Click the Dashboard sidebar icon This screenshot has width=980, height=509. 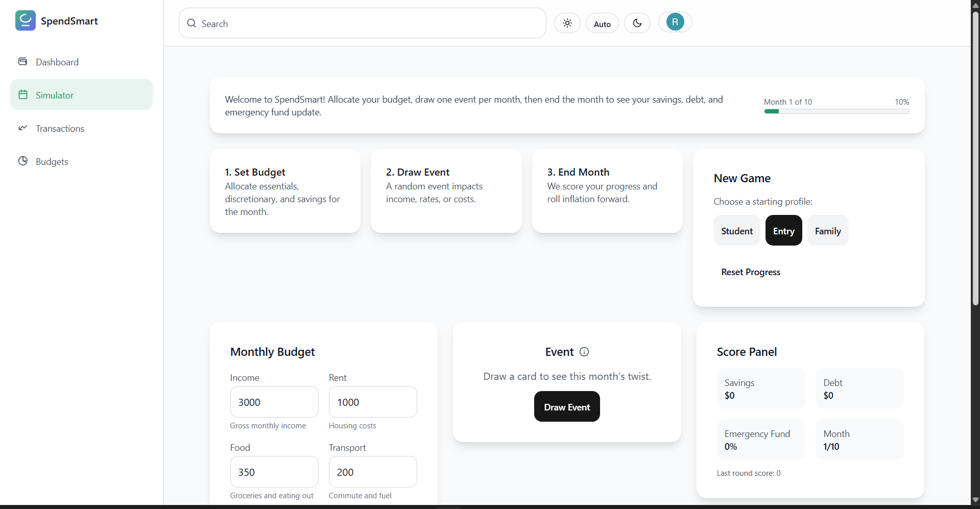(23, 62)
